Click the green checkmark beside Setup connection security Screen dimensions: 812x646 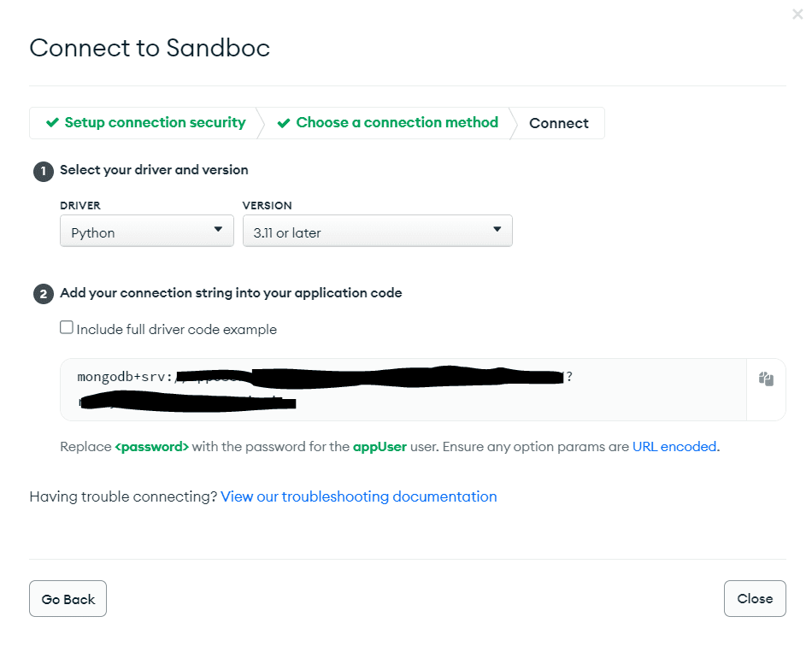click(x=53, y=123)
